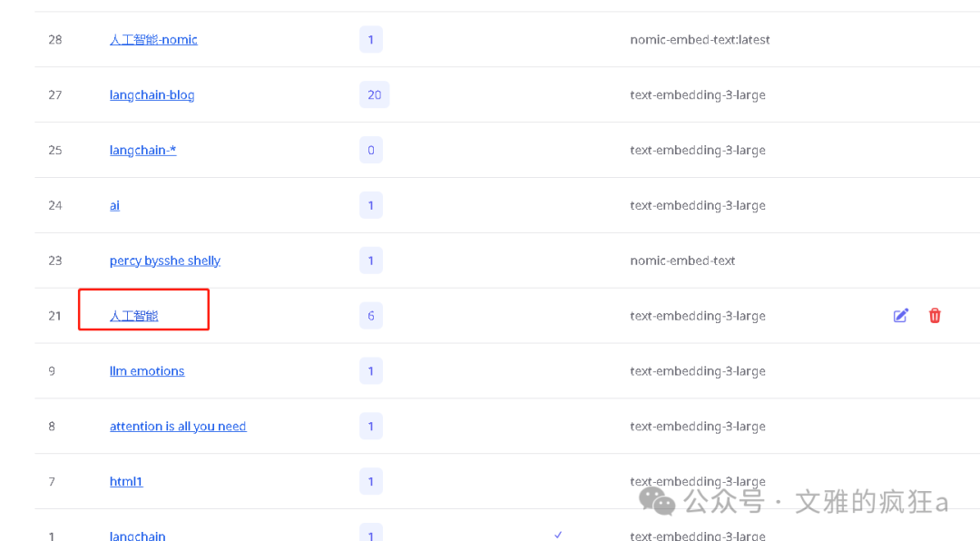980x541 pixels.
Task: Click the red delete trash icon
Action: [935, 316]
